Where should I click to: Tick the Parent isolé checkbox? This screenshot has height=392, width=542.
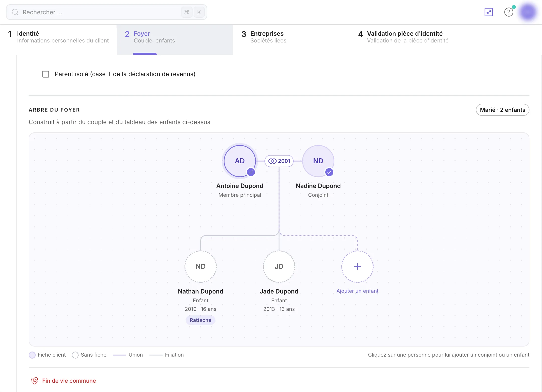pyautogui.click(x=46, y=74)
